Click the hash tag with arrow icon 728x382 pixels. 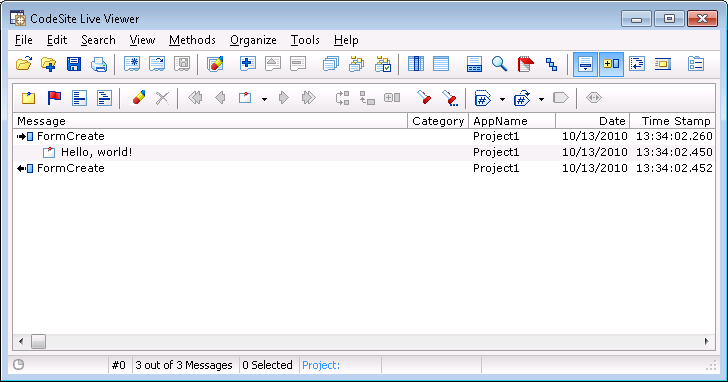coord(522,98)
